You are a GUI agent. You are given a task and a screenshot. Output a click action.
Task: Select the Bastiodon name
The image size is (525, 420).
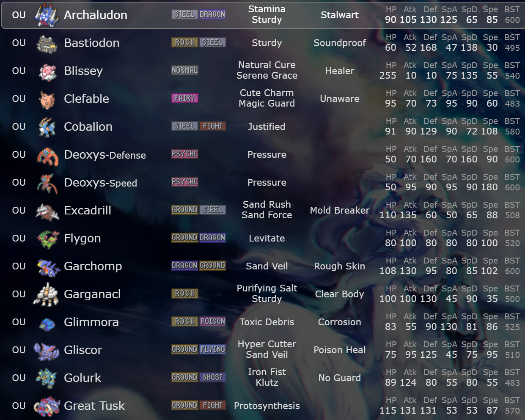click(x=92, y=43)
